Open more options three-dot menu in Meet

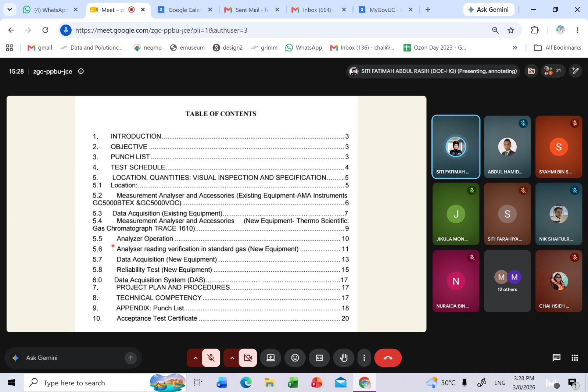(x=364, y=358)
